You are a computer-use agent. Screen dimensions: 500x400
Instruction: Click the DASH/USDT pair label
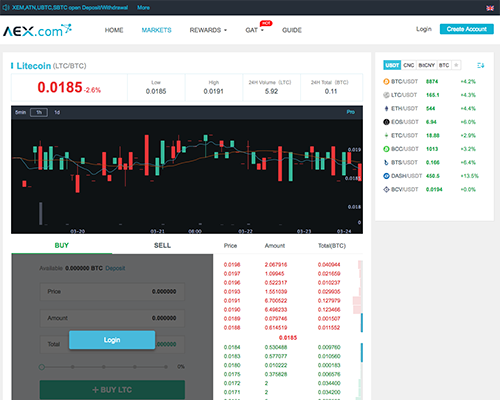406,176
